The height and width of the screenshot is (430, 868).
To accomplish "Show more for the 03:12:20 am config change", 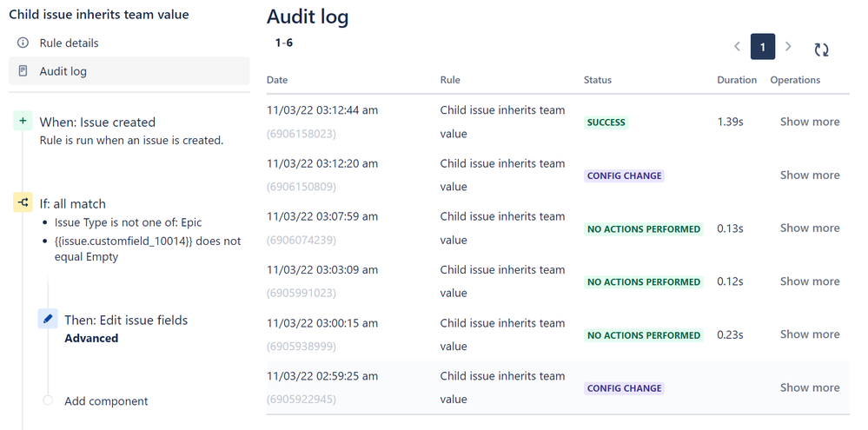I will (810, 175).
